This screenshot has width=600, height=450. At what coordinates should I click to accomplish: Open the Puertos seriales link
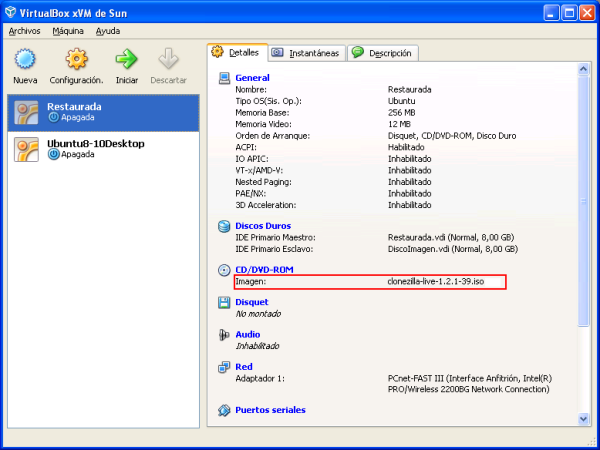coord(270,410)
